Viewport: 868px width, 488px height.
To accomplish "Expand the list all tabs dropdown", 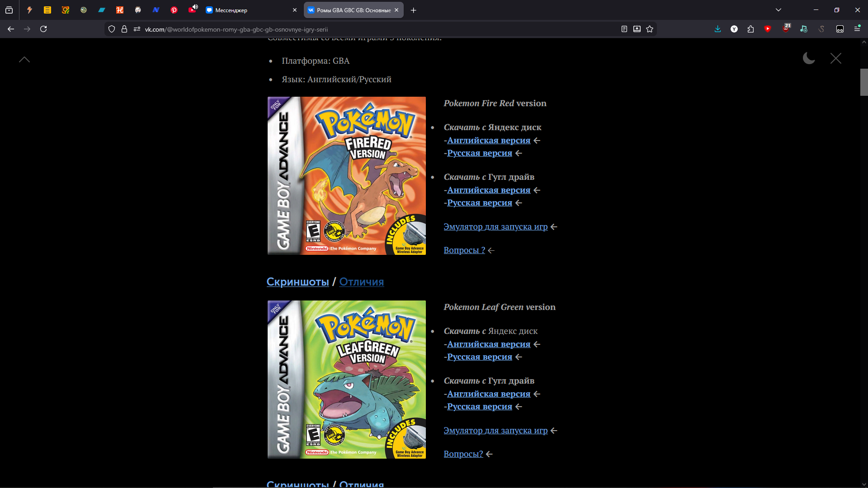I will point(778,10).
